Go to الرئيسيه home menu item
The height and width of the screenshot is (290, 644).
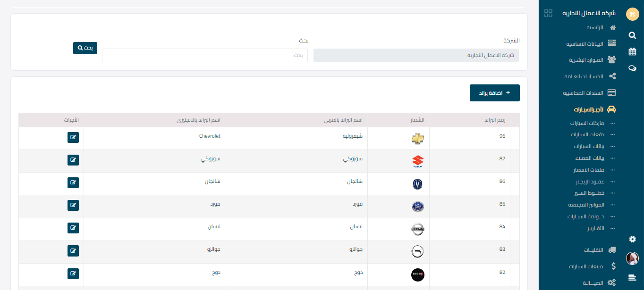[x=596, y=28]
